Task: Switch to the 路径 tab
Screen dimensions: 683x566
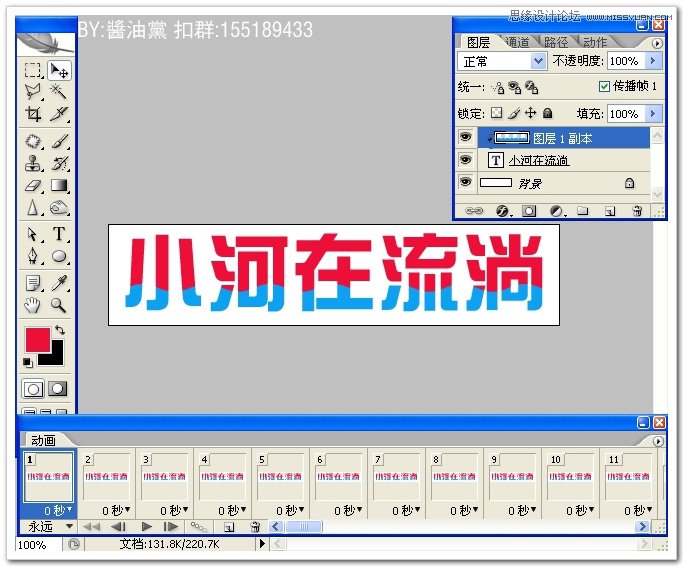Action: pos(556,42)
